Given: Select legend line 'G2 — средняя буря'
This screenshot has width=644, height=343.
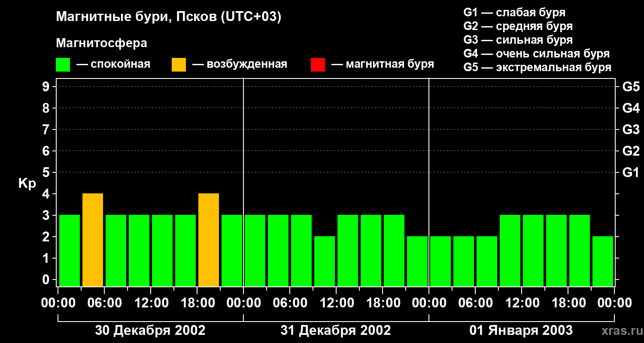Looking at the screenshot, I should 518,26.
